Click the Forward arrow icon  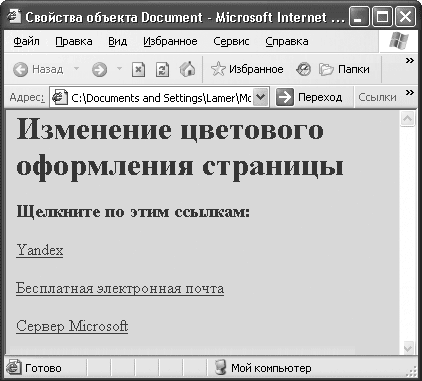point(100,69)
